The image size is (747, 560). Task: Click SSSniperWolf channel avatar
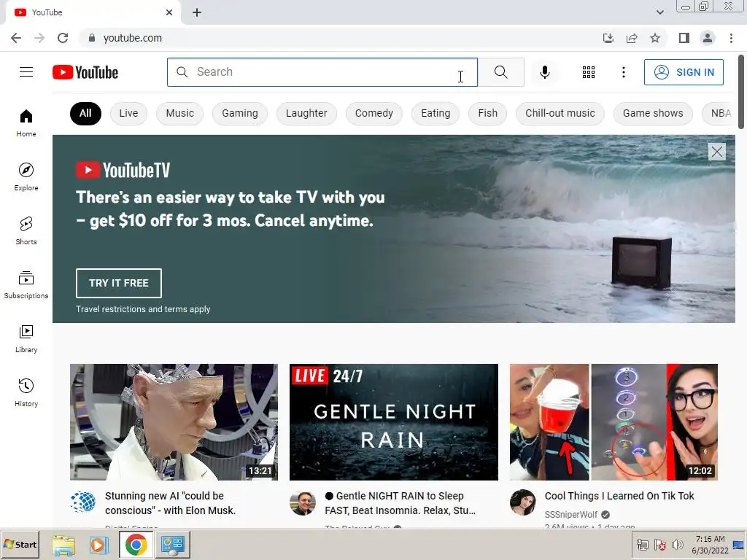[x=522, y=502]
